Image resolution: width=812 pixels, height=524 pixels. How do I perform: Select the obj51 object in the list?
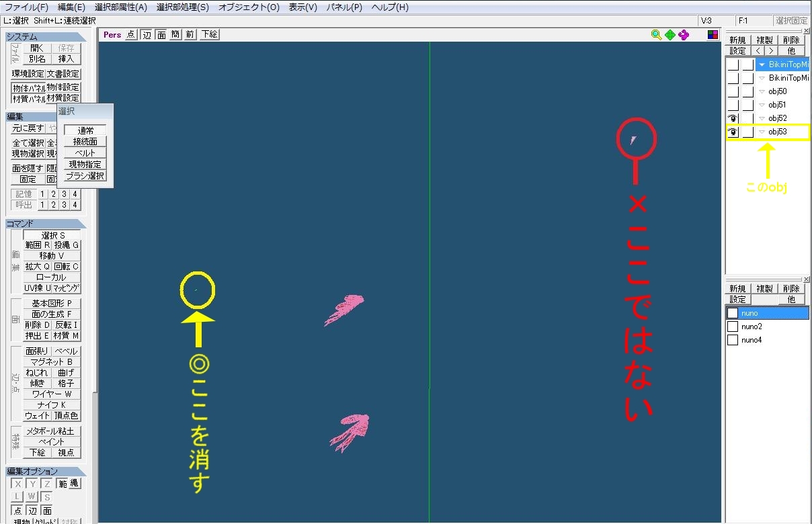(778, 105)
